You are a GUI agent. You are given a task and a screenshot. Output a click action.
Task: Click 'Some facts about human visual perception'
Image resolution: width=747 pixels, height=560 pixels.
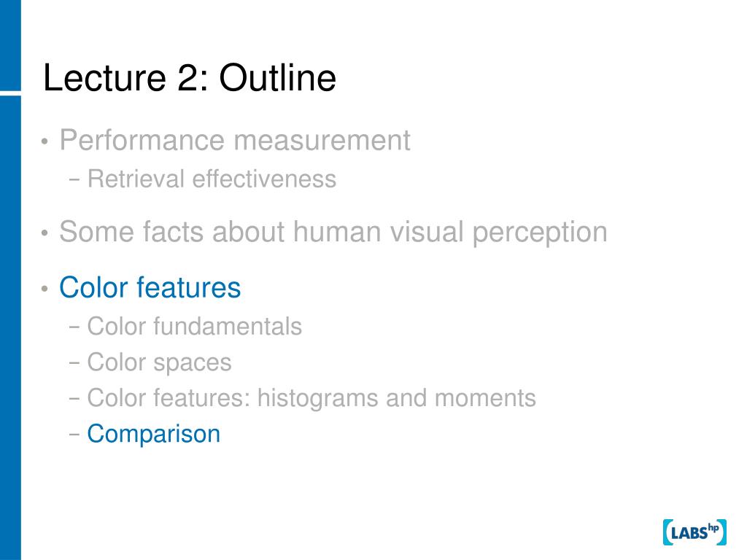pyautogui.click(x=333, y=233)
